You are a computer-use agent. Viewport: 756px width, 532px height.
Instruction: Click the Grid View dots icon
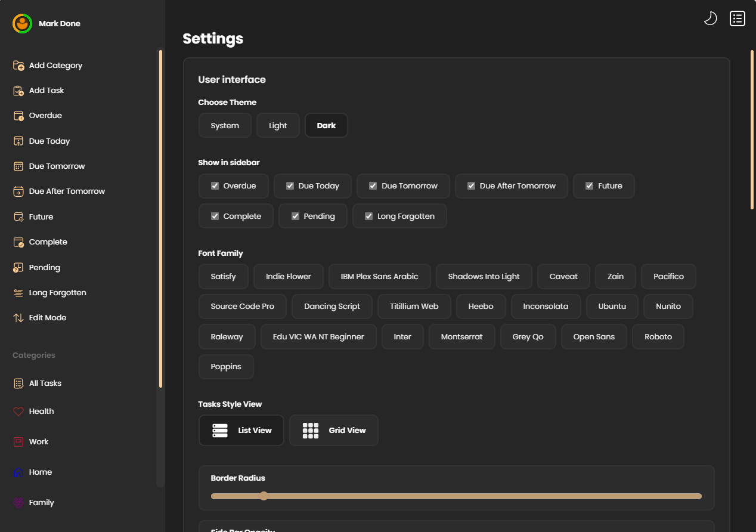(x=311, y=431)
